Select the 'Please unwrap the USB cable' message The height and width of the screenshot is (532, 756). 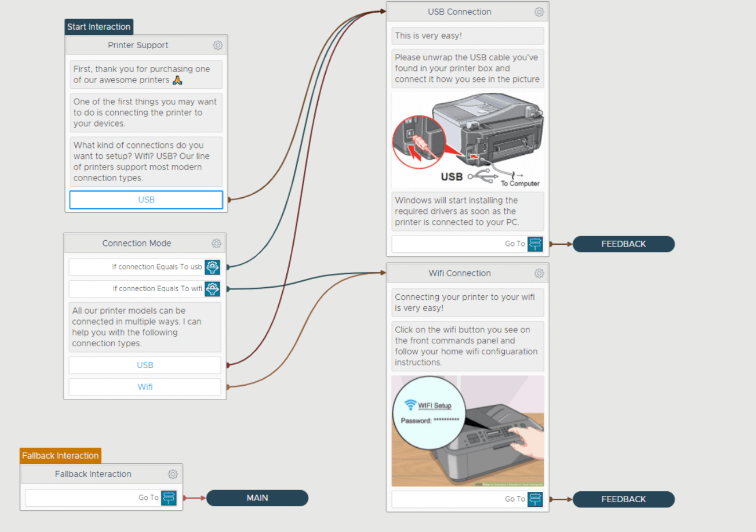pos(467,68)
